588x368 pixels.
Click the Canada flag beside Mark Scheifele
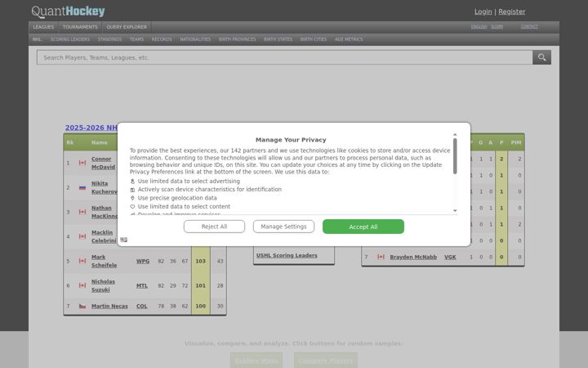click(x=82, y=261)
